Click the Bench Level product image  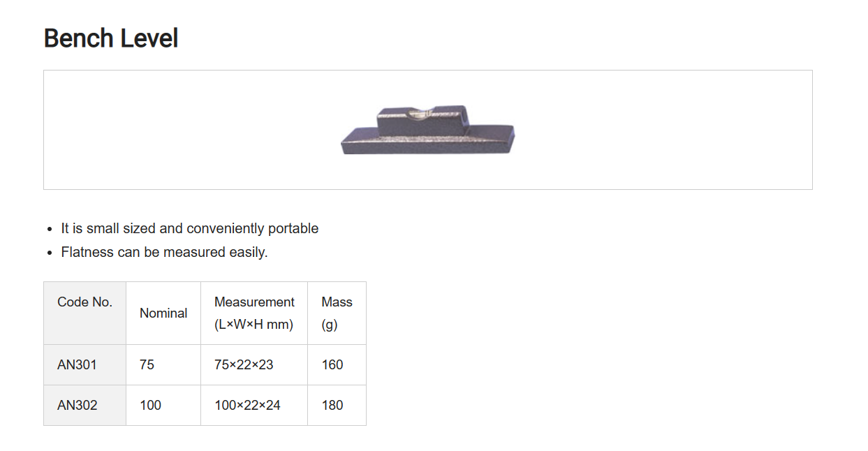[427, 130]
